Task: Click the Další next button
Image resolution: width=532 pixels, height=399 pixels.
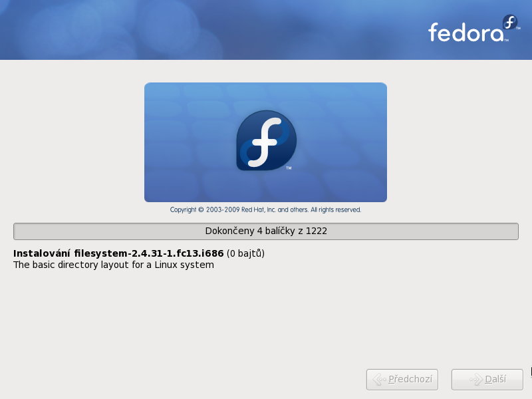Action: click(487, 379)
